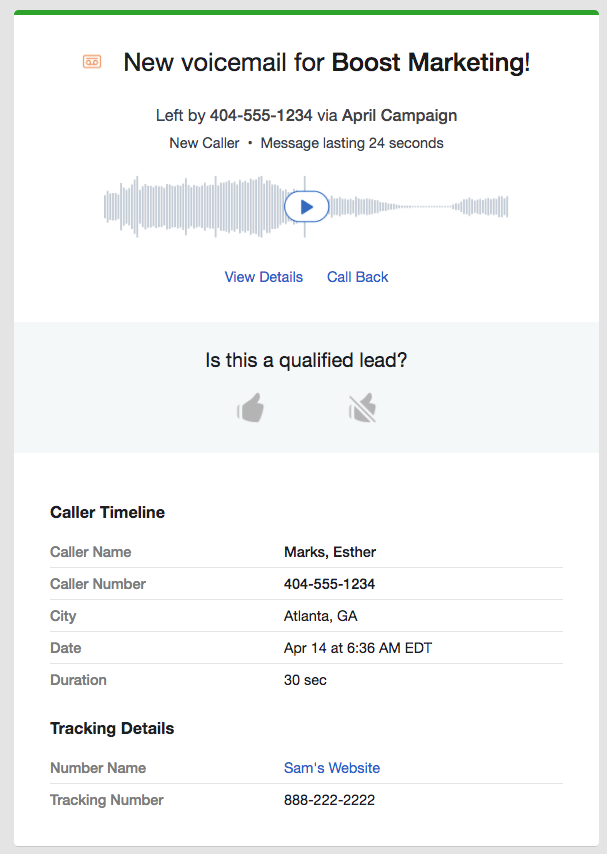Click the tracking number 888-222-2222

[329, 800]
